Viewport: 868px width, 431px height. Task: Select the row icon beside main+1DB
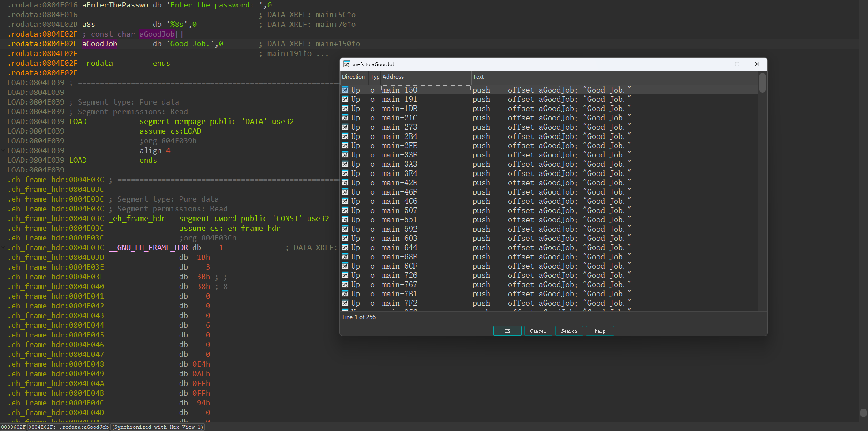point(345,109)
